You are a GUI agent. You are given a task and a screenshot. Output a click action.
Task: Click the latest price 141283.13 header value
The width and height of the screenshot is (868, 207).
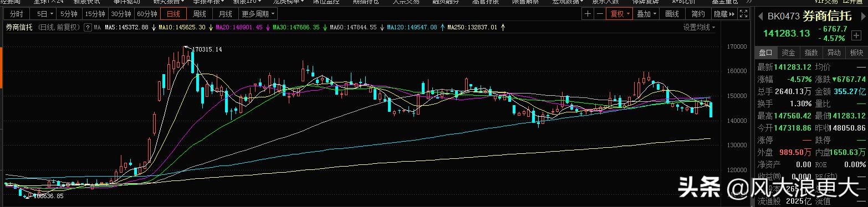coord(787,33)
